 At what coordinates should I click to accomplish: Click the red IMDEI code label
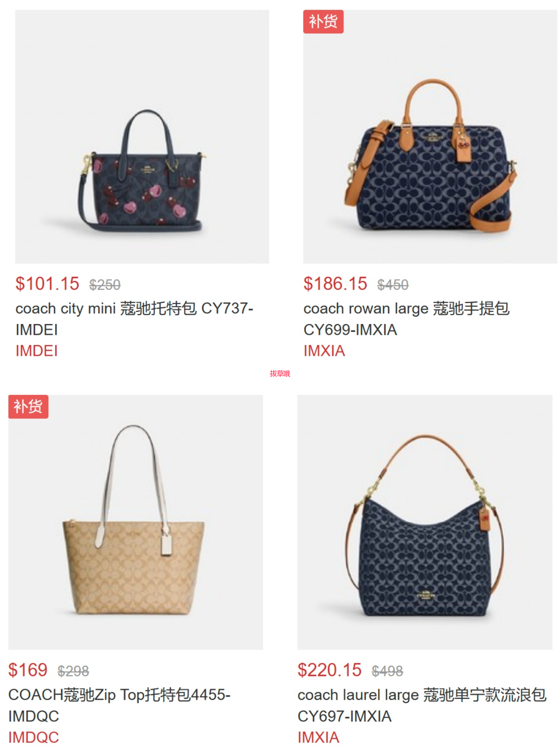37,351
